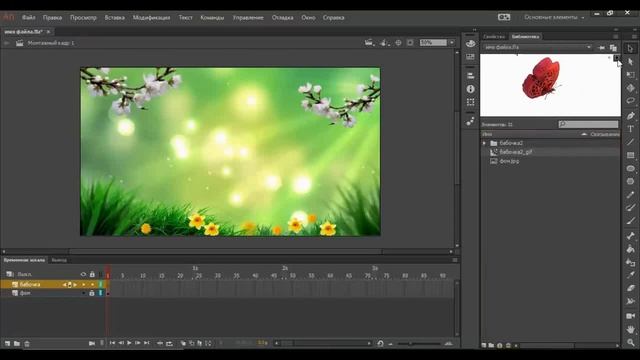Add a new layer folder in timeline
The image size is (640, 360).
click(x=17, y=344)
